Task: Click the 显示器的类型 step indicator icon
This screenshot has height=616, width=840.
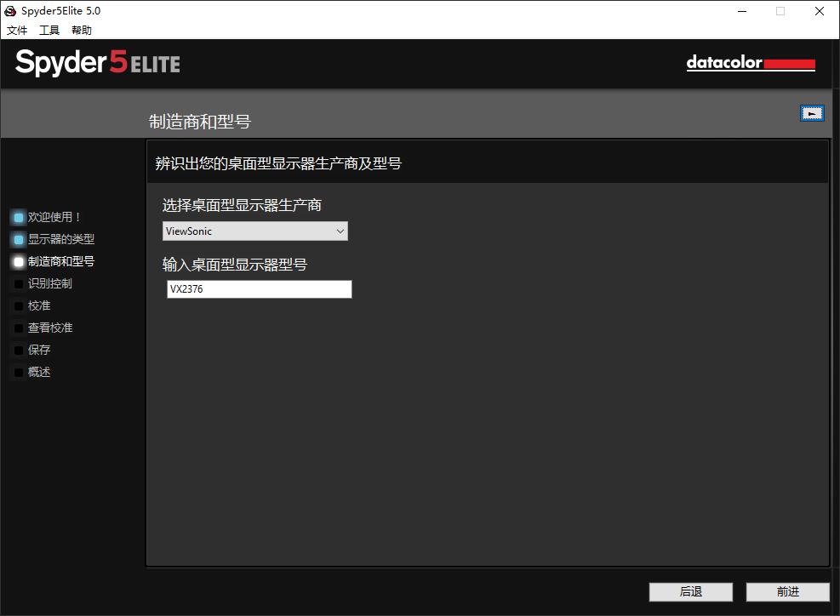Action: (19, 240)
